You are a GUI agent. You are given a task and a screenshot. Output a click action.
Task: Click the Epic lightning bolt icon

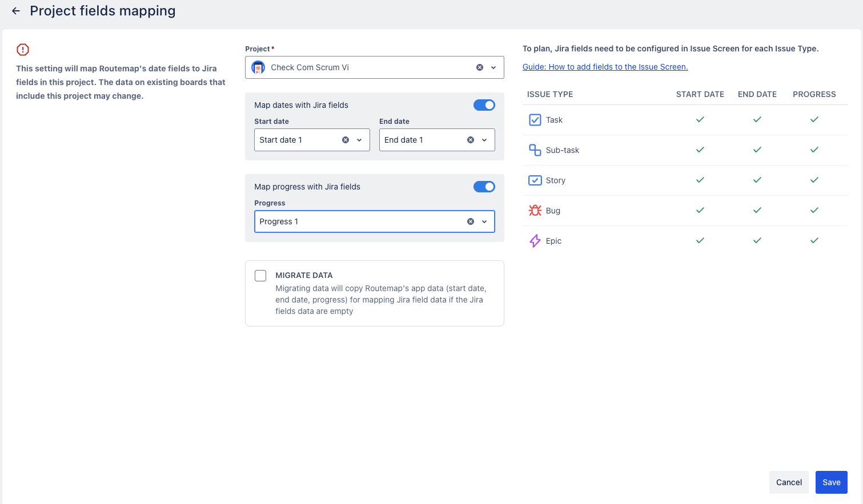click(535, 241)
